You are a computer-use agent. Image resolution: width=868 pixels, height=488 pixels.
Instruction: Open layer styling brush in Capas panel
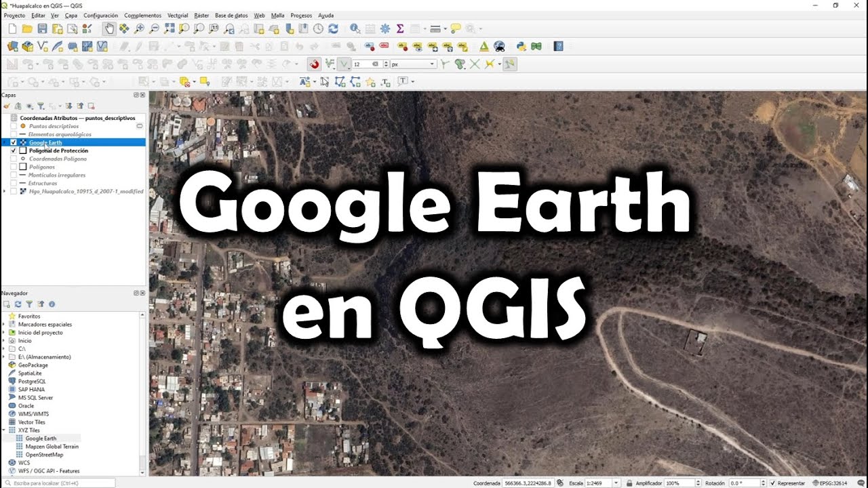7,106
